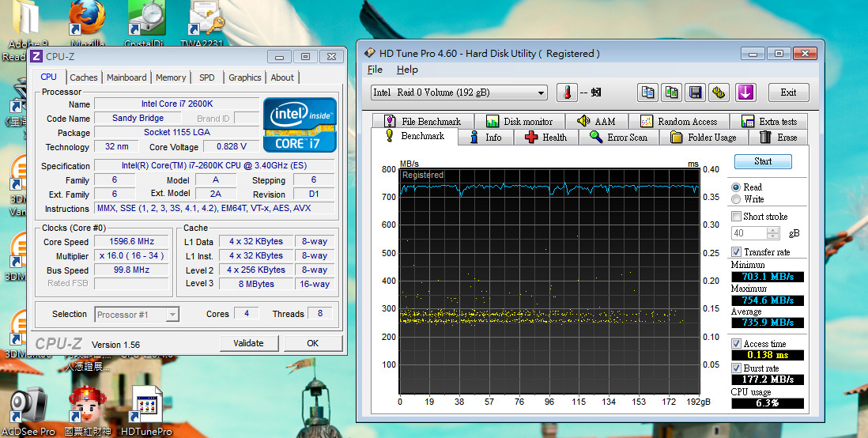Click the short stroke size spinner arrows

coord(773,233)
